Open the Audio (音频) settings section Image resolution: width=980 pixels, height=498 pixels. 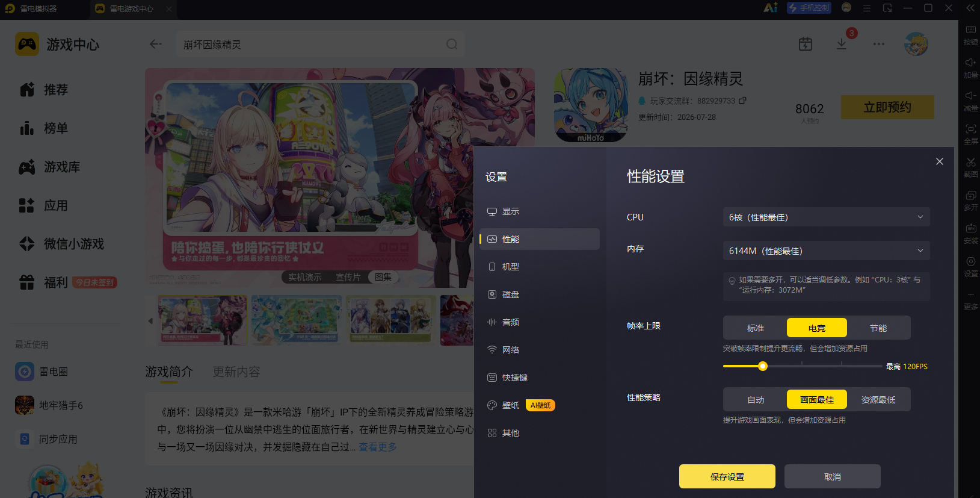tap(539, 322)
